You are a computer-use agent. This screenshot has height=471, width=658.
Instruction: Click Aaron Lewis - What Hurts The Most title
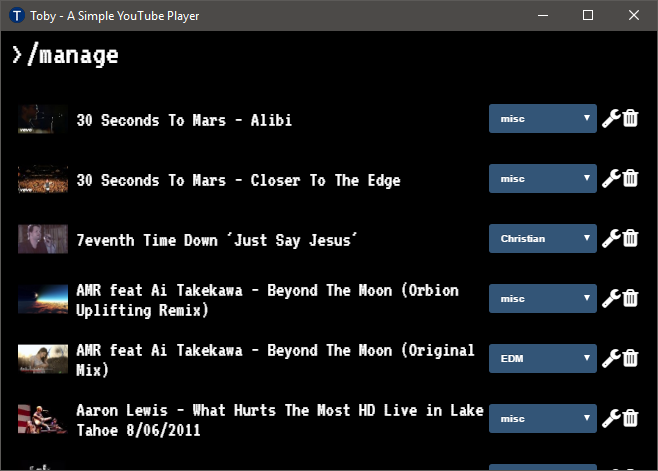[280, 420]
